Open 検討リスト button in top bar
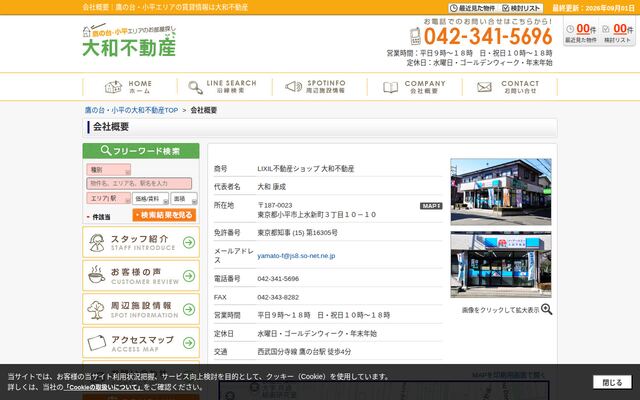 522,8
